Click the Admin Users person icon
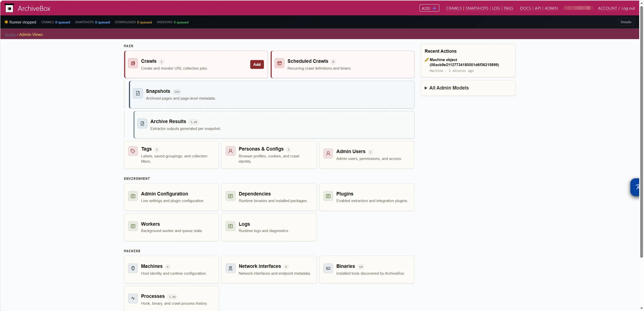Screen dimensions: 644x311 point(328,154)
